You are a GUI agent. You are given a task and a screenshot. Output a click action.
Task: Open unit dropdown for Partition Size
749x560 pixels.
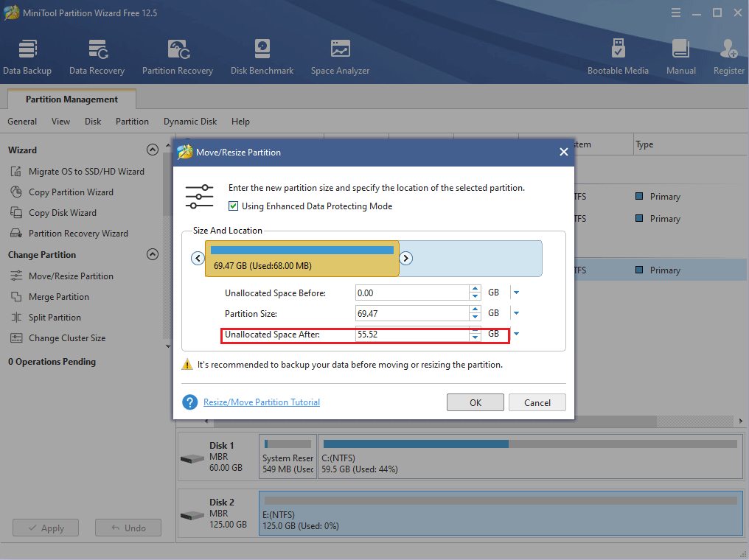pos(516,313)
